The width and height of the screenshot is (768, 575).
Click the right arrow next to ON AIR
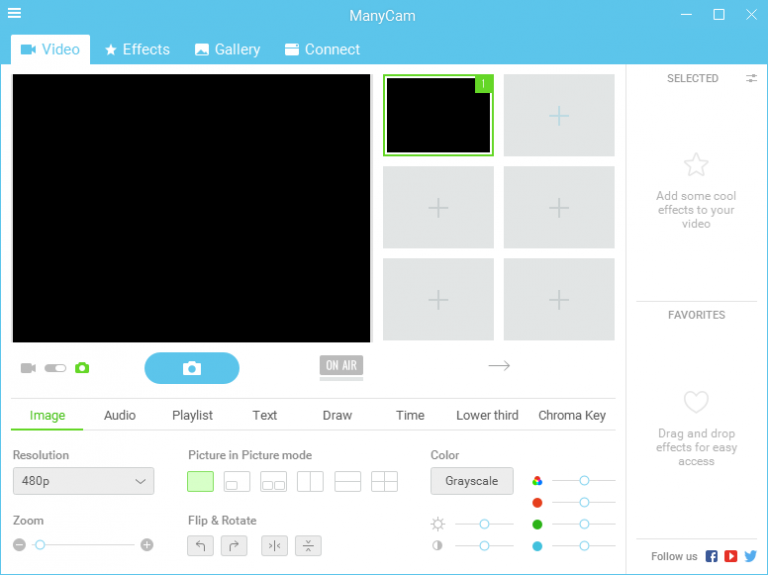click(499, 365)
